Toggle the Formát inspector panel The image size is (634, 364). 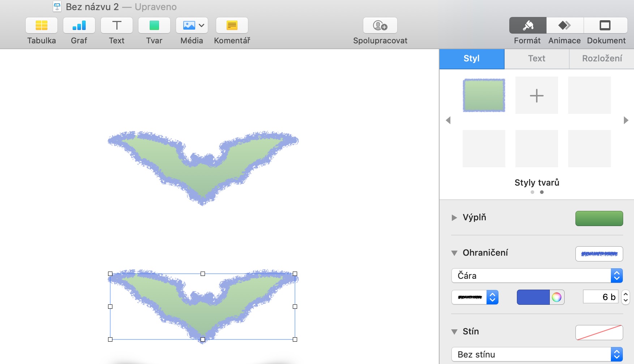pyautogui.click(x=527, y=26)
